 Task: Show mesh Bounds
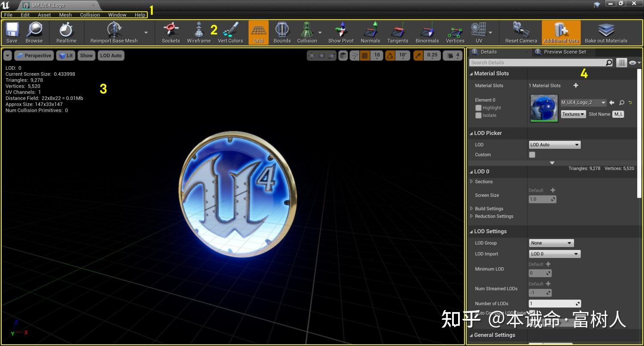(x=282, y=33)
